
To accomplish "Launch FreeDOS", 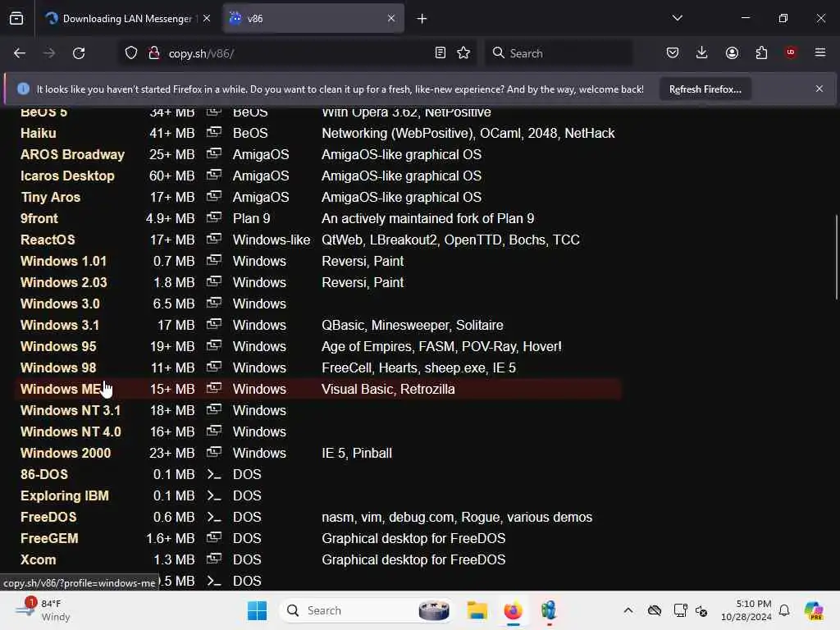I will click(48, 517).
